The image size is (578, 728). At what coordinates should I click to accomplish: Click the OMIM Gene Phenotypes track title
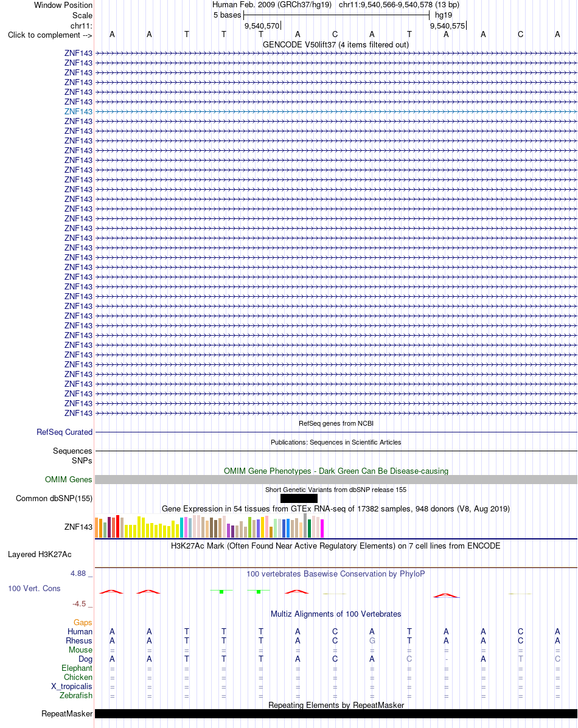coord(336,471)
